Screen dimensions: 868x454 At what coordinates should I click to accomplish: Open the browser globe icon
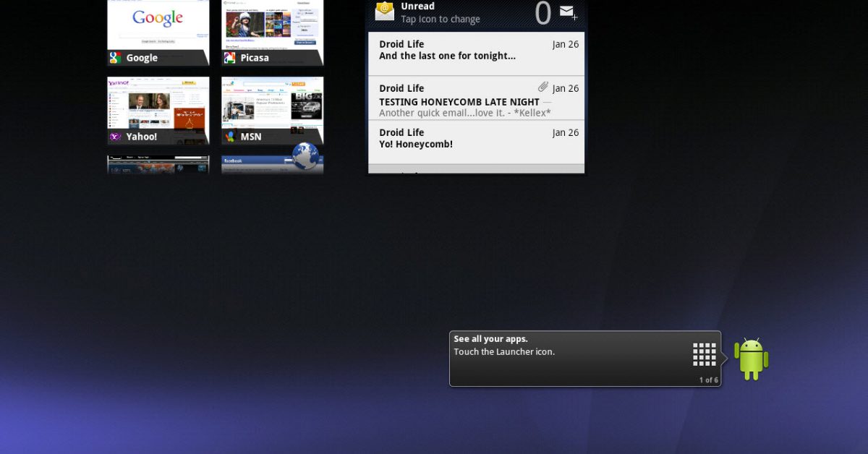306,156
